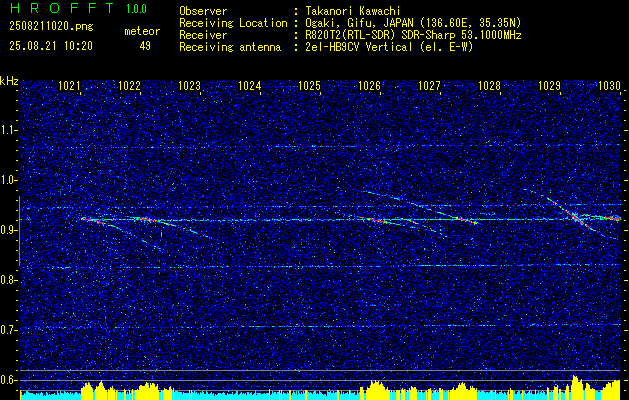The width and height of the screenshot is (629, 400).
Task: Click the 1024 time marker
Action: (x=249, y=85)
